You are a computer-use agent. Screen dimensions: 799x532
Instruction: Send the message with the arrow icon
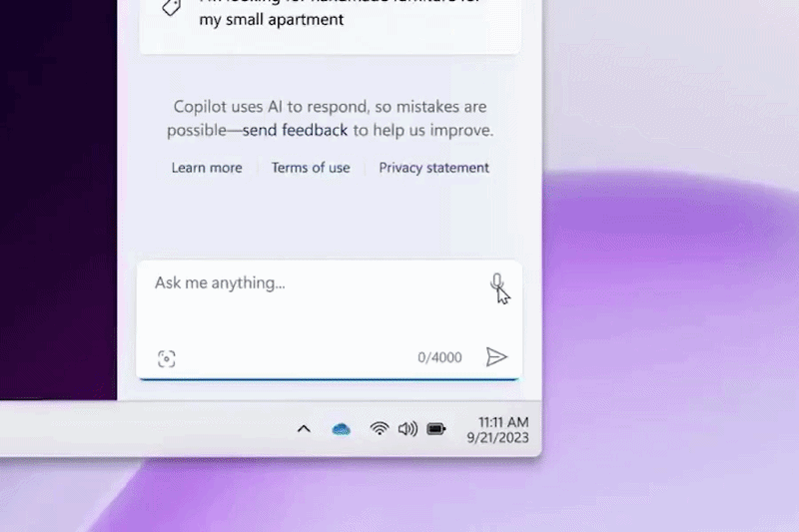pos(495,357)
